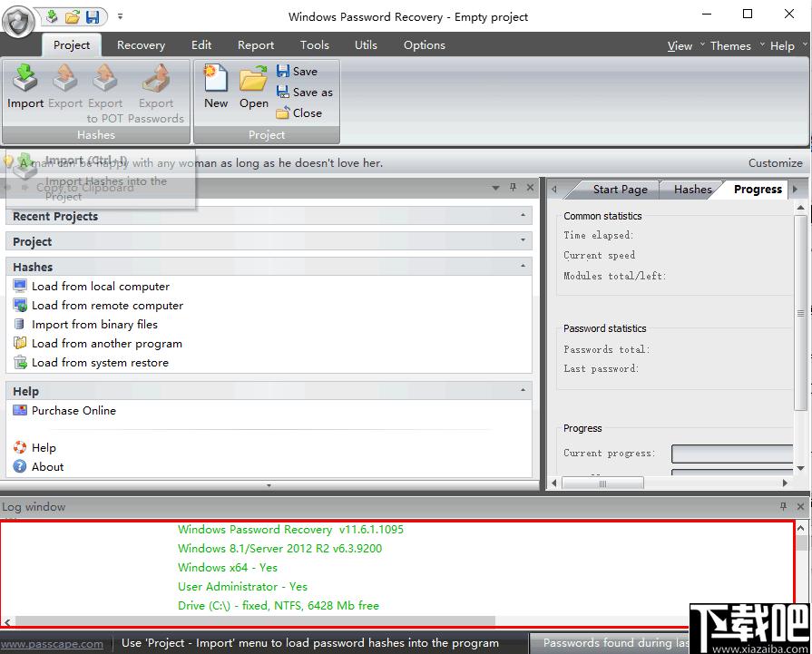Click the Load from another program icon

pyautogui.click(x=20, y=343)
